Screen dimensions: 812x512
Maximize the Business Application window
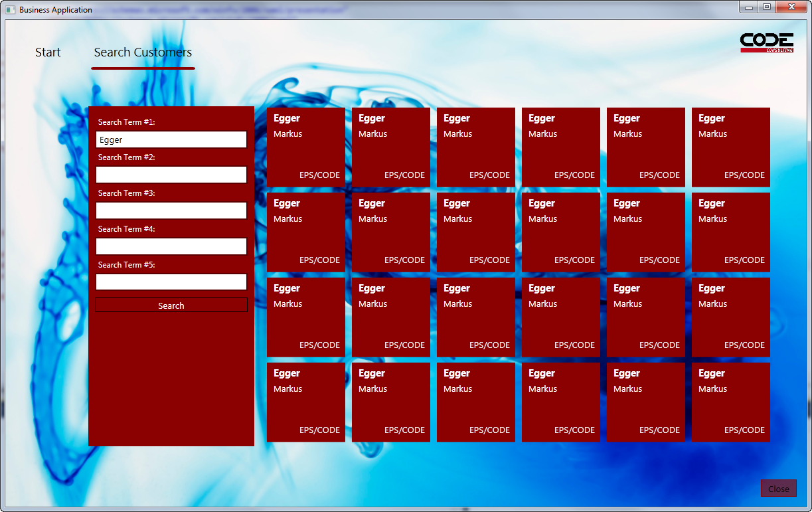point(766,7)
